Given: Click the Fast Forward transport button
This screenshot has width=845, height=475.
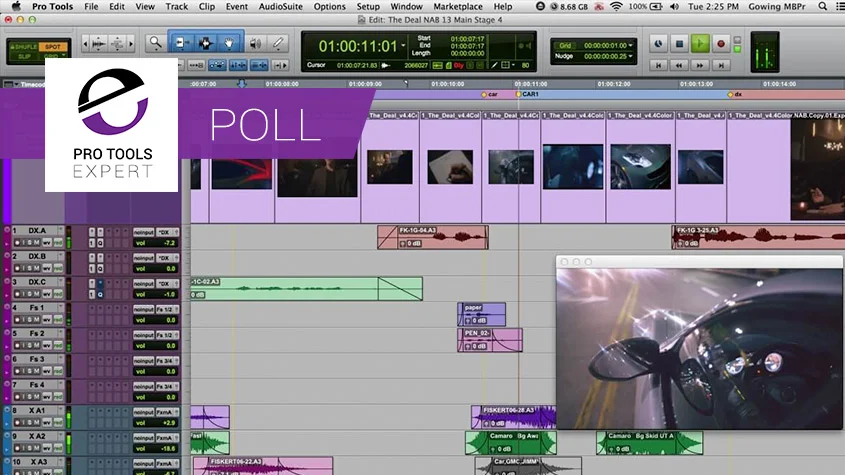Looking at the screenshot, I should tap(699, 65).
